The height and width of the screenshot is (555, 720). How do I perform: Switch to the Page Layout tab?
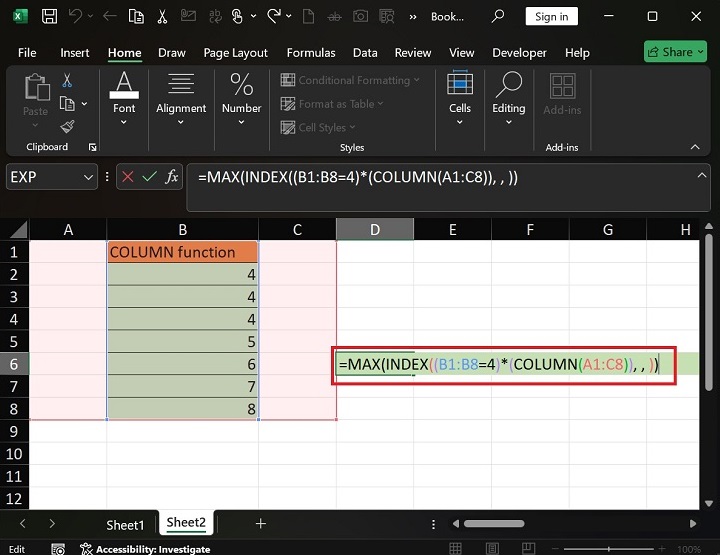click(236, 53)
